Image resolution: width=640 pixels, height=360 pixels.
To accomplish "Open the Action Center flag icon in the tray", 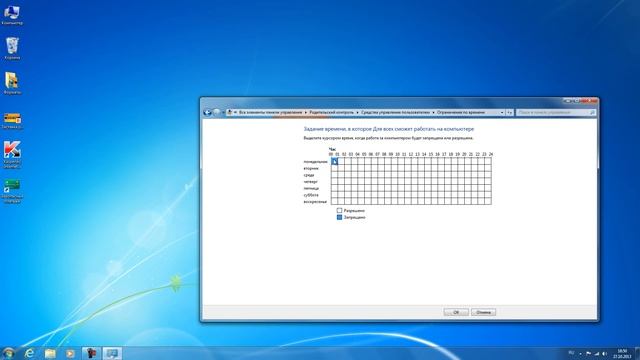I will [x=588, y=353].
